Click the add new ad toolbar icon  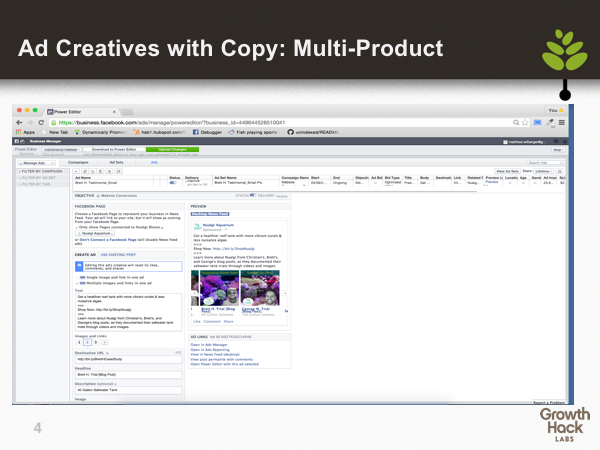(76, 171)
